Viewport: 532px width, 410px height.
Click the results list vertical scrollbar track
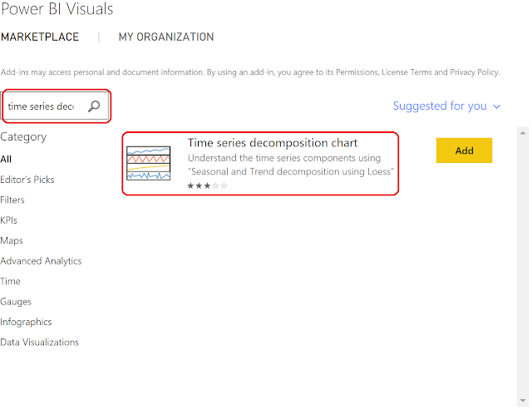523,266
